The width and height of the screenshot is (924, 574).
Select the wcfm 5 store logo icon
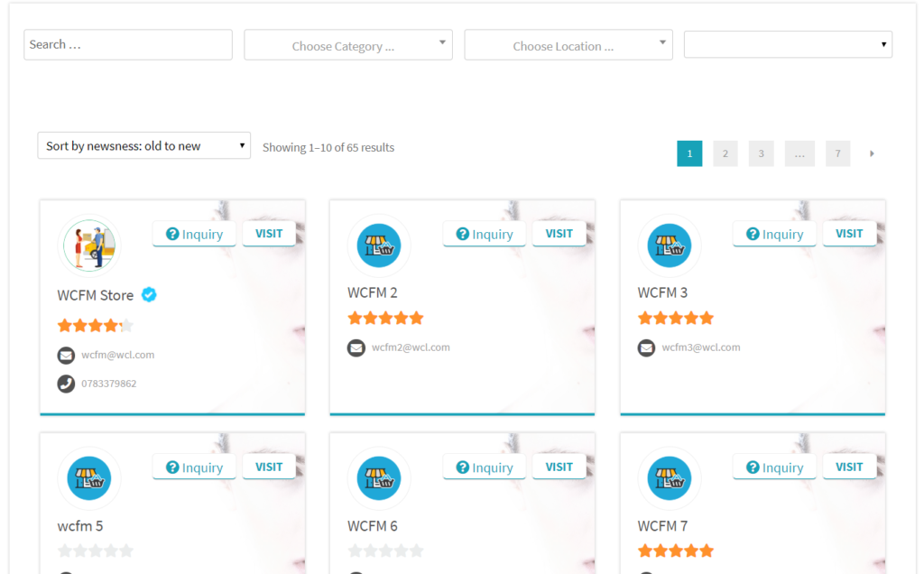tap(89, 478)
